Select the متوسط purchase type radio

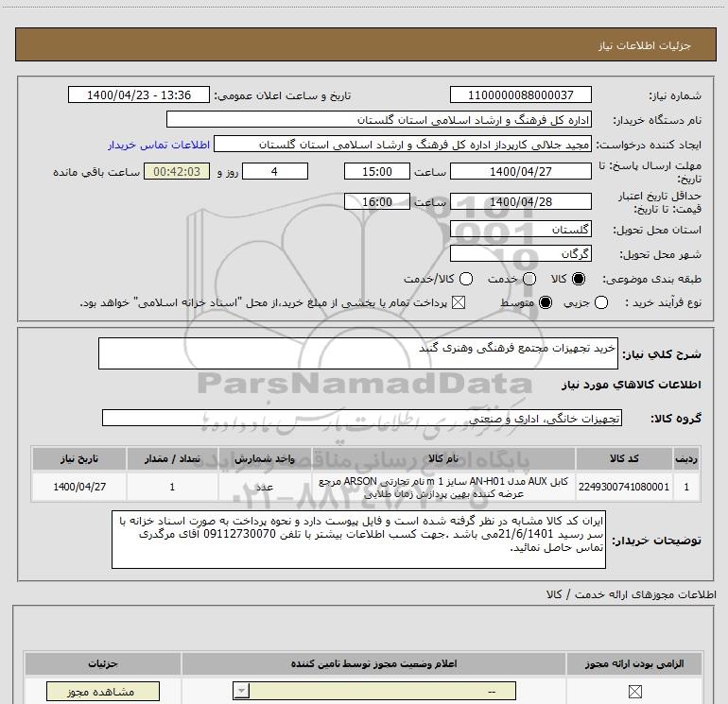pos(546,302)
